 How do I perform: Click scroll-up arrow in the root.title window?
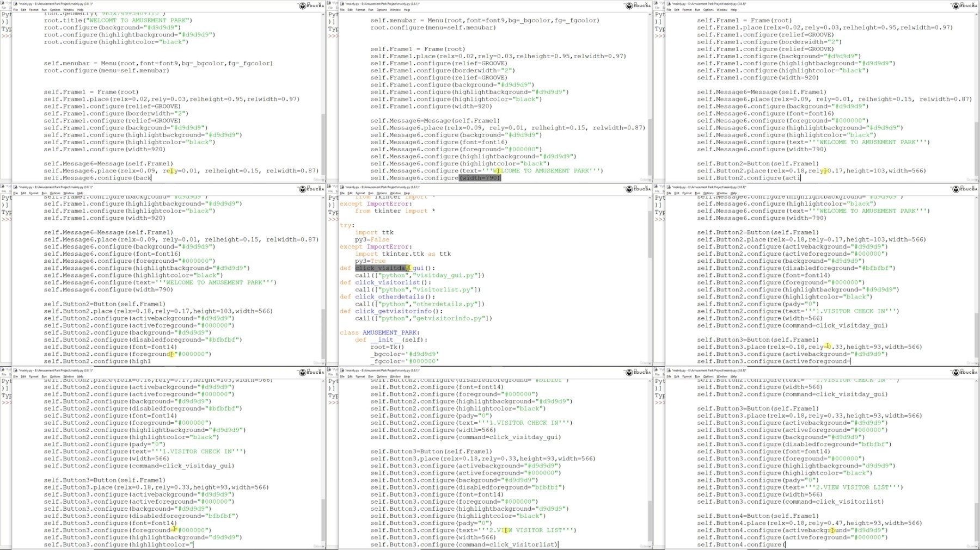[322, 15]
